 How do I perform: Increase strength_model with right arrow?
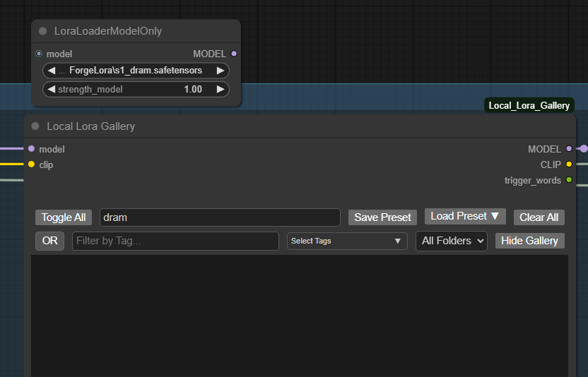tap(220, 89)
